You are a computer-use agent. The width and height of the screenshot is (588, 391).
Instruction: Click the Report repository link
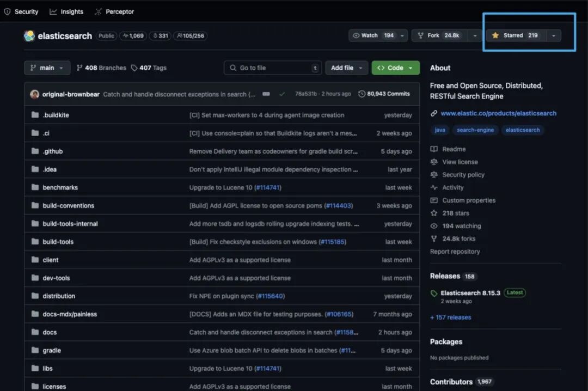(x=455, y=252)
